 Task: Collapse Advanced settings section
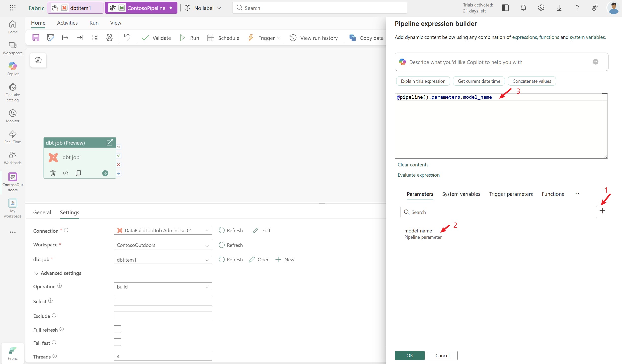point(57,273)
